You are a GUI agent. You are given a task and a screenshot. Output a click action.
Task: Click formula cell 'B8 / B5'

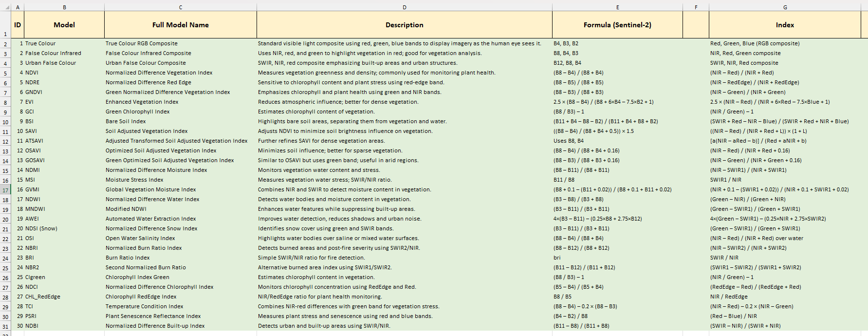pos(617,297)
